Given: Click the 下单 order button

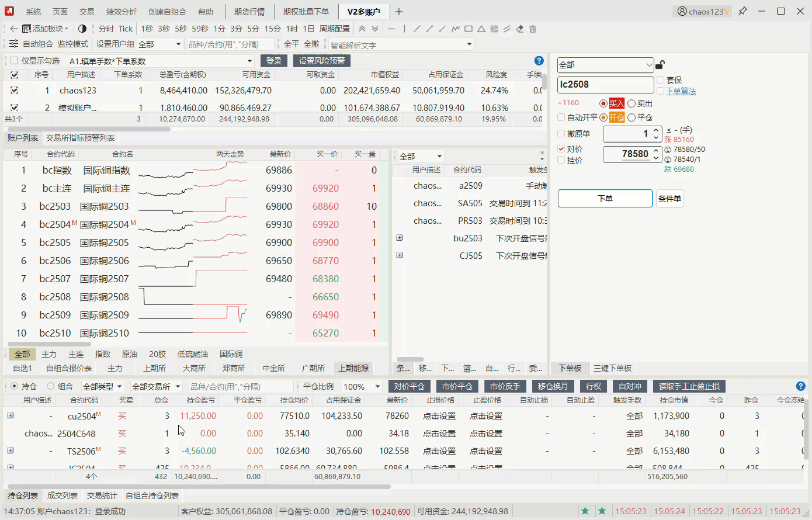Looking at the screenshot, I should [x=605, y=199].
